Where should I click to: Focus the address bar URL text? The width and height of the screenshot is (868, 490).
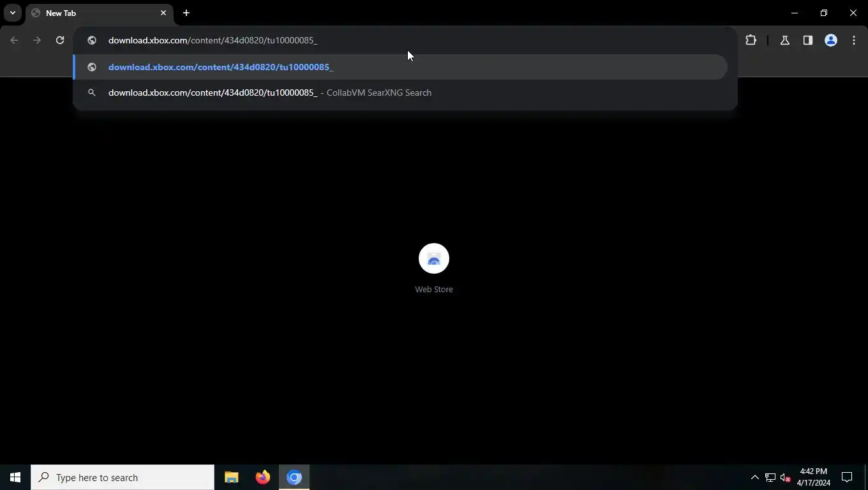(x=213, y=40)
